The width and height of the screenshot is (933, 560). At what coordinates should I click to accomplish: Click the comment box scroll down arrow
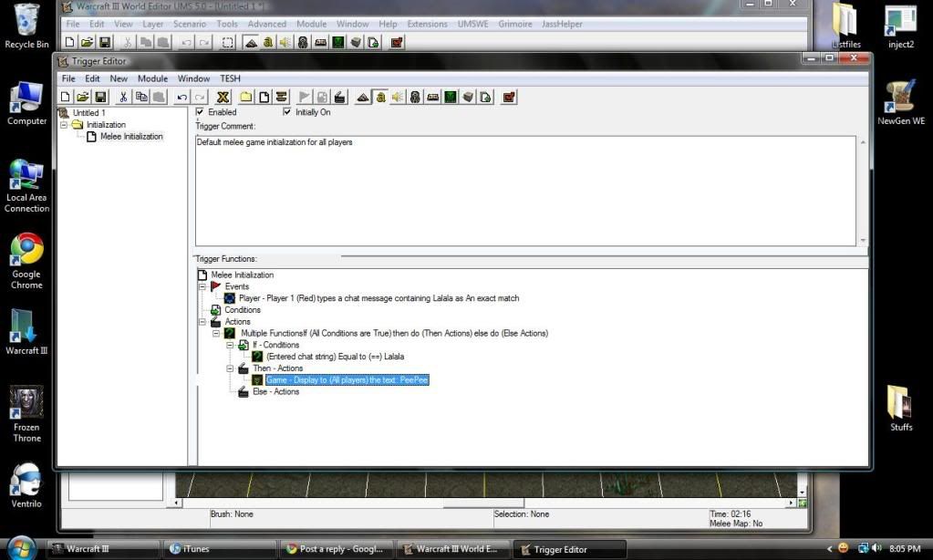click(863, 241)
